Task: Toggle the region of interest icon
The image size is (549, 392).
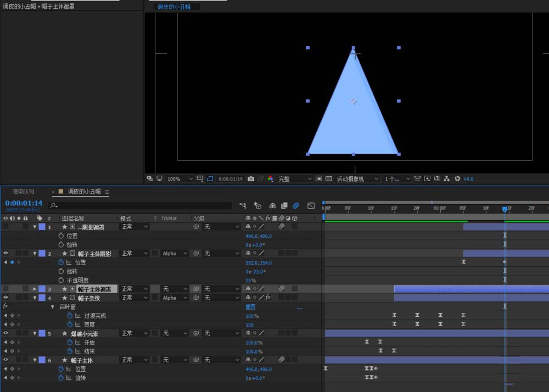Action: tap(319, 179)
